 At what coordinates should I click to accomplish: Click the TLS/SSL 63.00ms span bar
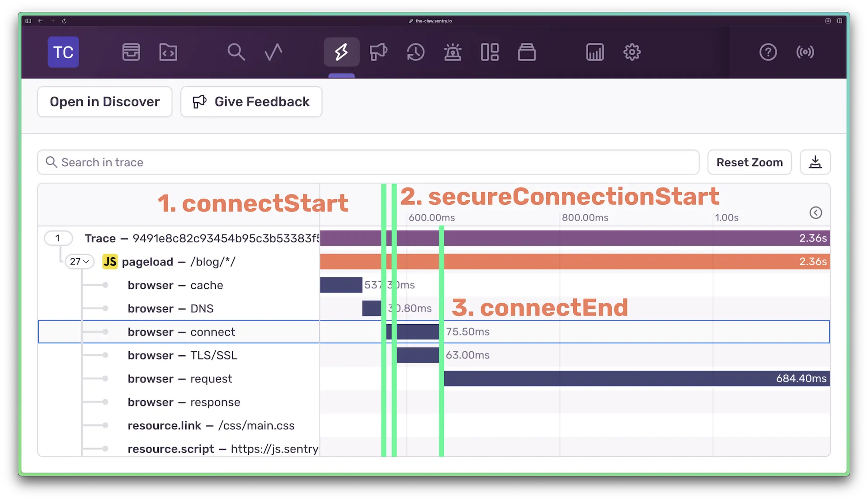pos(418,355)
